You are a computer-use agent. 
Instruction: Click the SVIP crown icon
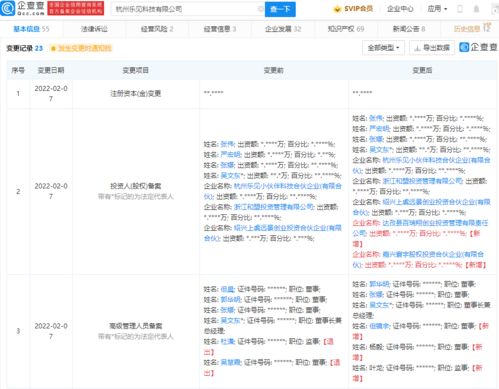click(x=337, y=9)
